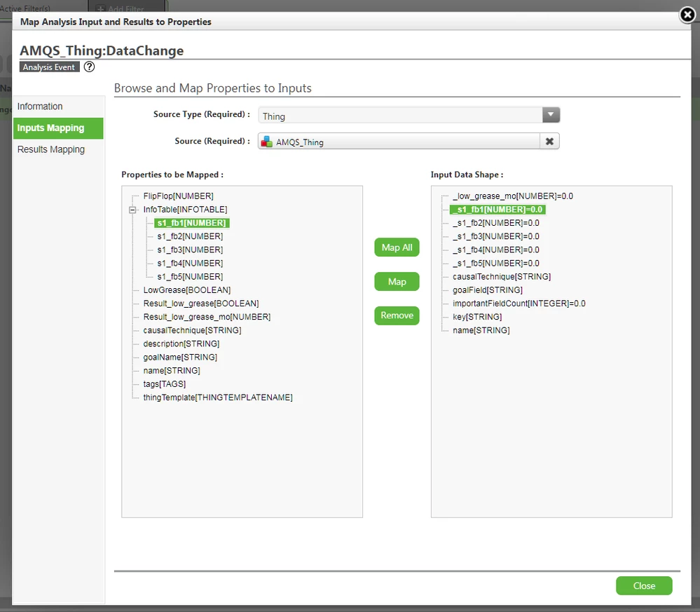This screenshot has width=700, height=612.
Task: Select key[STRING] input
Action: coord(476,317)
